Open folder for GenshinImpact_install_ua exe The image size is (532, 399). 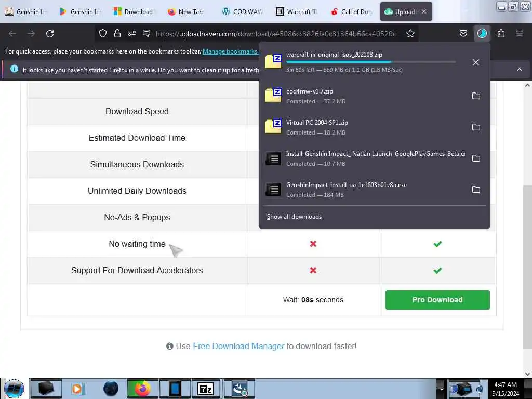476,190
